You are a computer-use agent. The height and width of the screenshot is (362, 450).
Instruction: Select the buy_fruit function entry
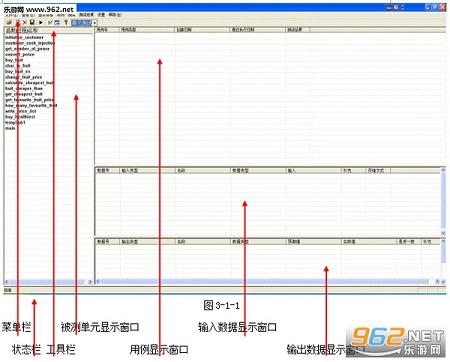[14, 60]
